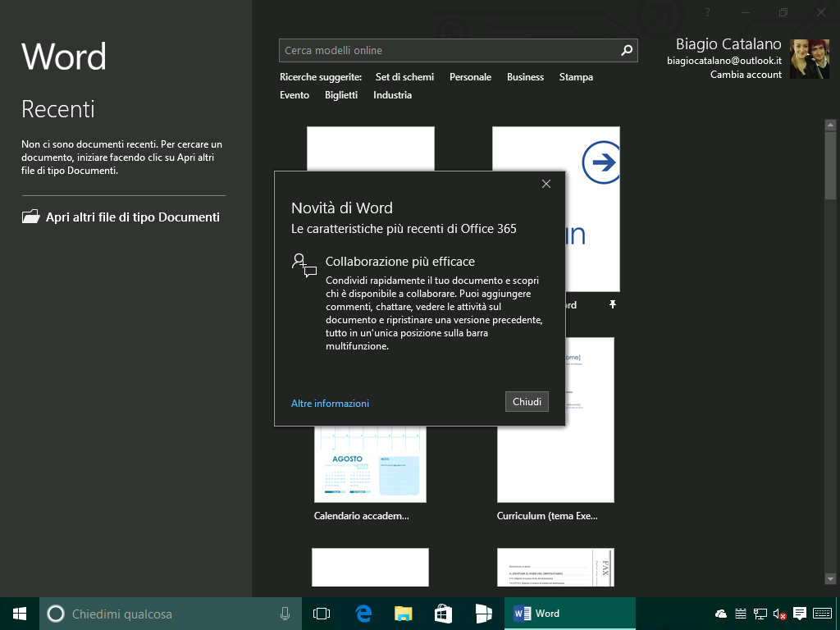Click the scrollbar down arrow
840x630 pixels.
(830, 578)
